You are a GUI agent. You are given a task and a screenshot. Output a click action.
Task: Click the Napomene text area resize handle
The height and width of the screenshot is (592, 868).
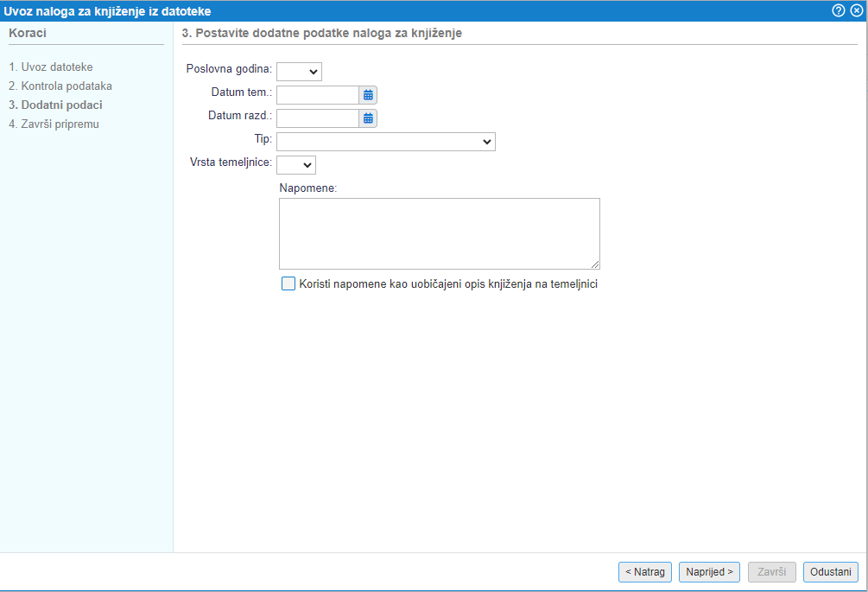pyautogui.click(x=595, y=264)
